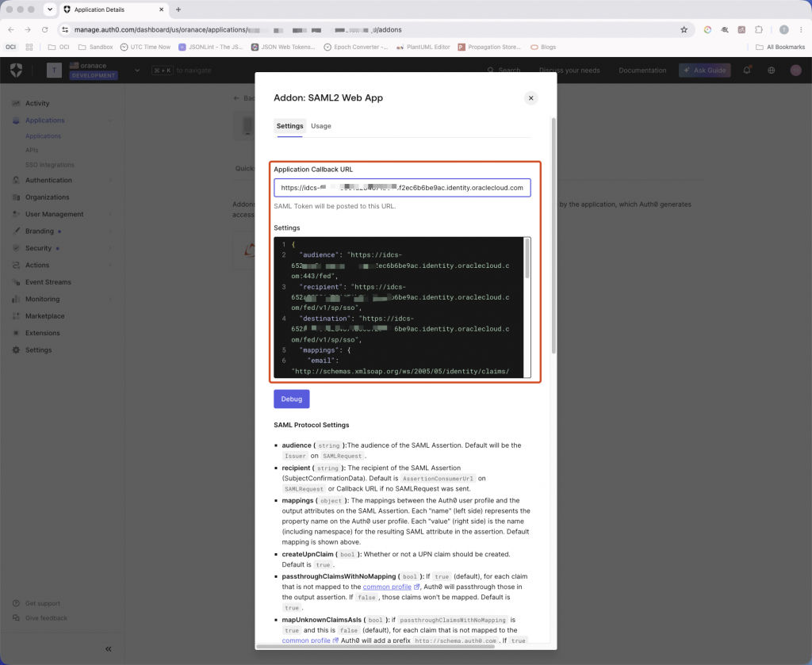Open Event Streams in the sidebar
The height and width of the screenshot is (665, 812).
(48, 282)
